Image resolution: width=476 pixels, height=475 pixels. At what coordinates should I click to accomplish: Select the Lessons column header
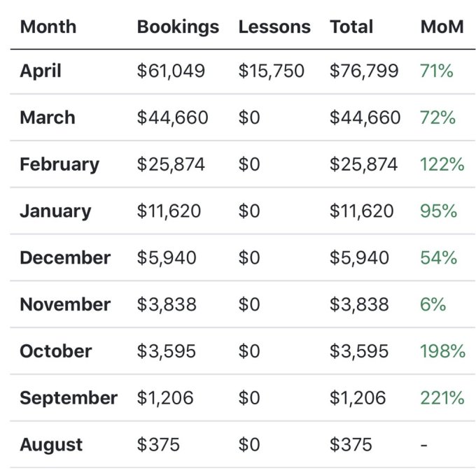[x=274, y=27]
